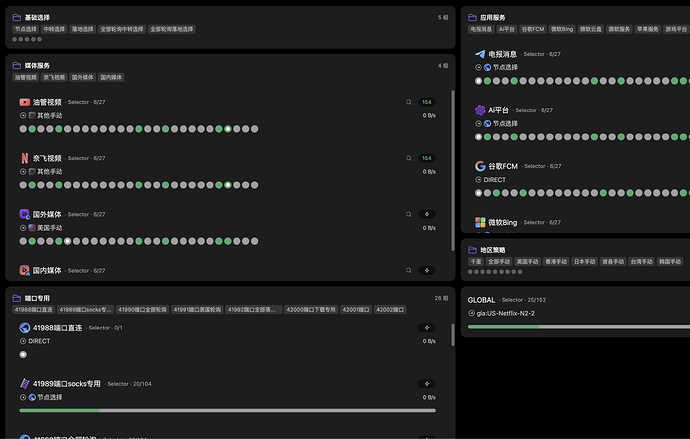
Task: Click the Microsoft icon of 微软Bing
Action: coord(480,222)
